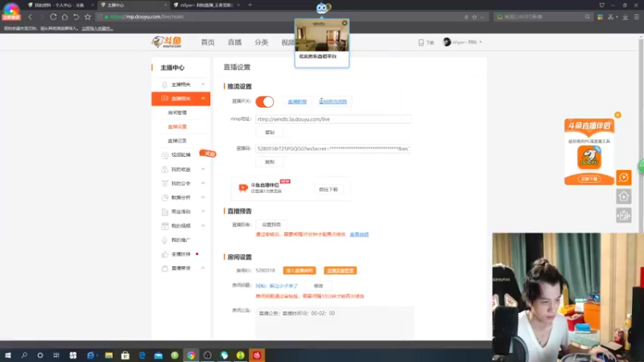This screenshot has height=362, width=644.
Task: Toggle the live broadcast switch
Action: tap(265, 101)
